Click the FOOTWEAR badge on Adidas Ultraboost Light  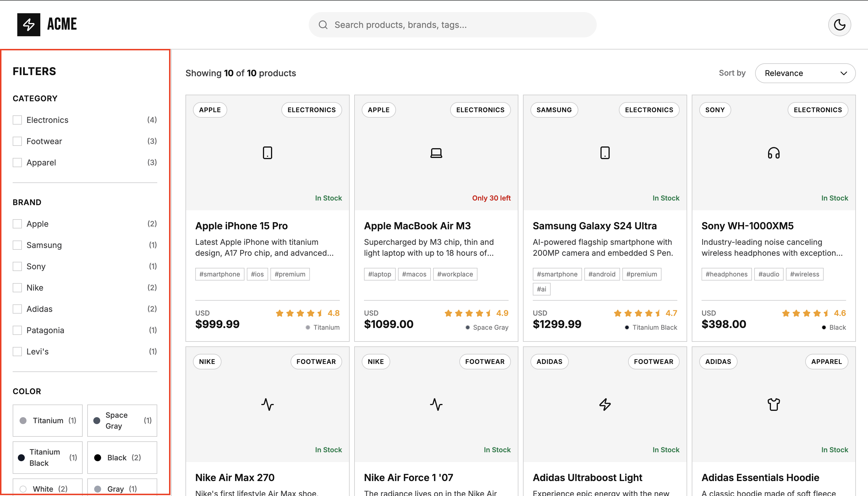click(653, 362)
